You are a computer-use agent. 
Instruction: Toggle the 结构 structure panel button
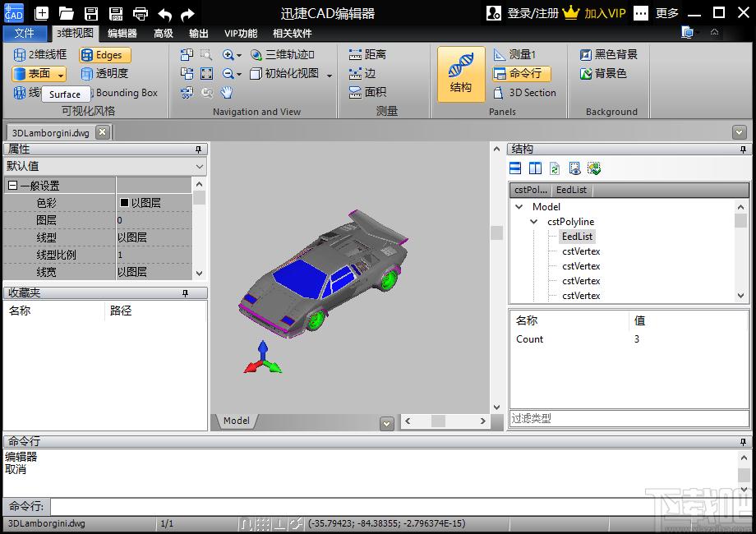click(x=461, y=74)
